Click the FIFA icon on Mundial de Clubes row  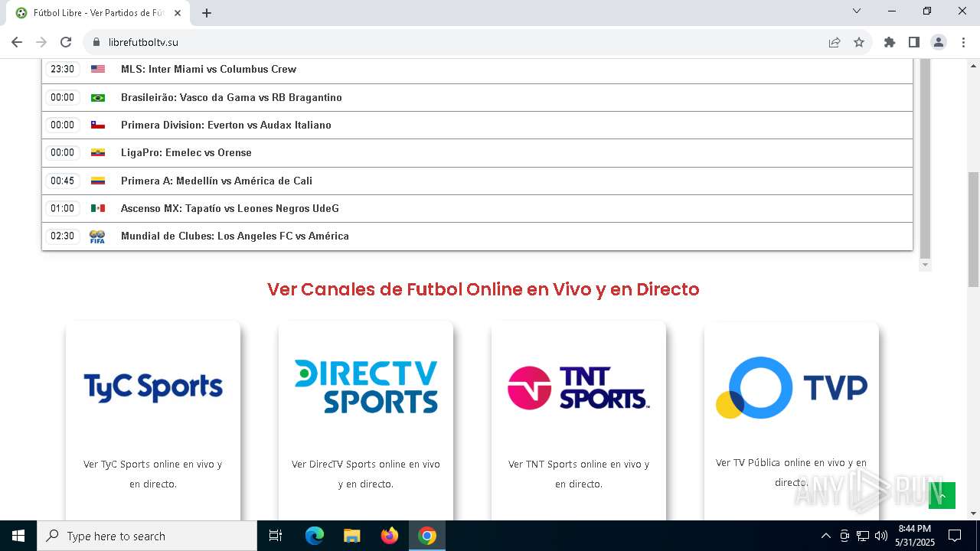tap(97, 236)
